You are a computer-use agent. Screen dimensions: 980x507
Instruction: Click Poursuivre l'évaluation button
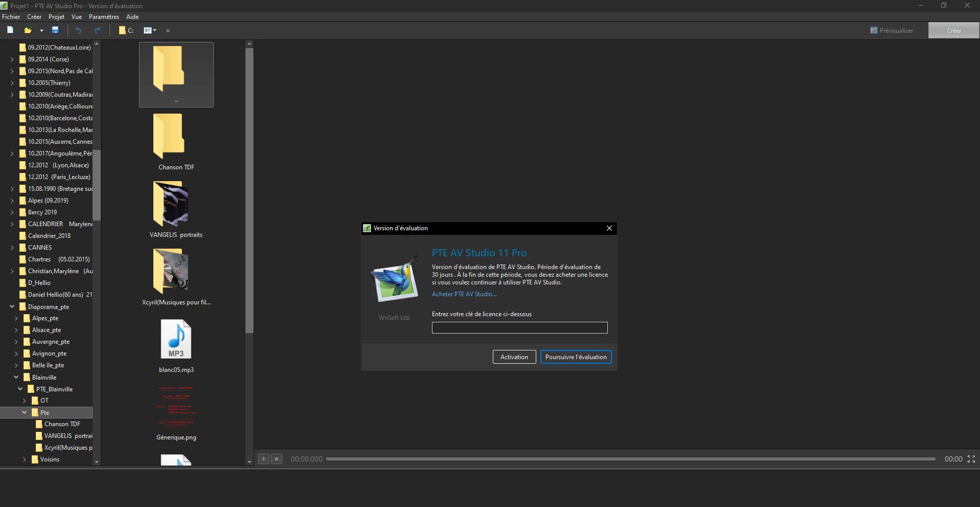[576, 357]
